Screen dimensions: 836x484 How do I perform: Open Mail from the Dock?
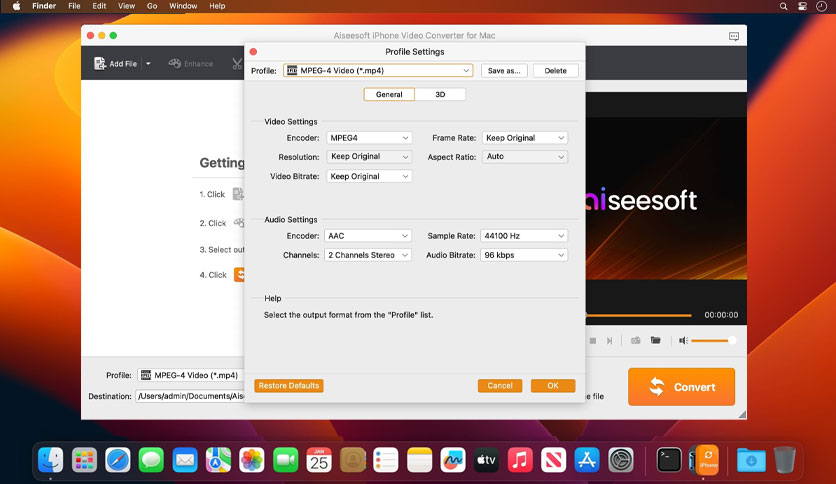185,459
